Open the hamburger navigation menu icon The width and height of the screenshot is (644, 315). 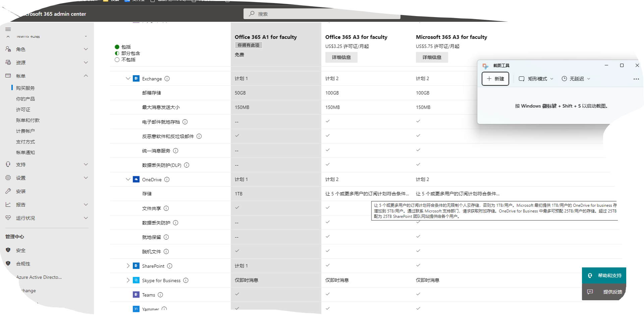point(8,29)
